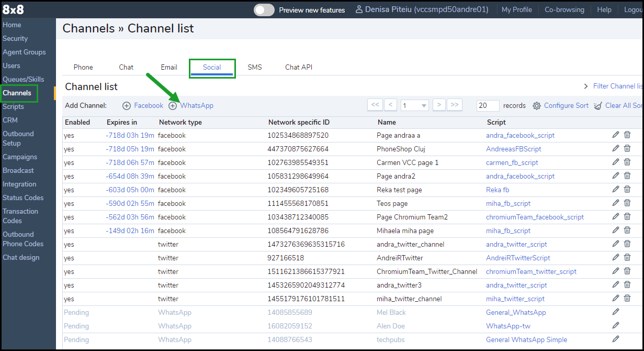Open Agent Groups in sidebar
644x351 pixels.
pyautogui.click(x=24, y=52)
